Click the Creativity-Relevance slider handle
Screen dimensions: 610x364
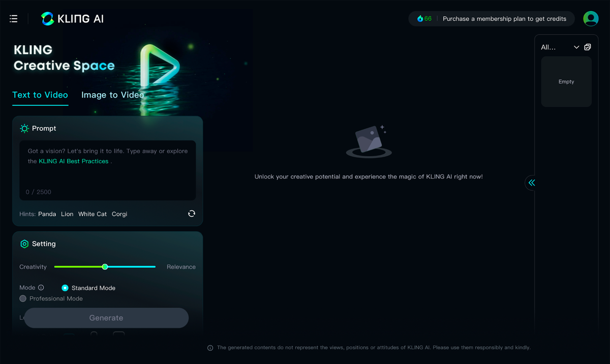coord(105,267)
